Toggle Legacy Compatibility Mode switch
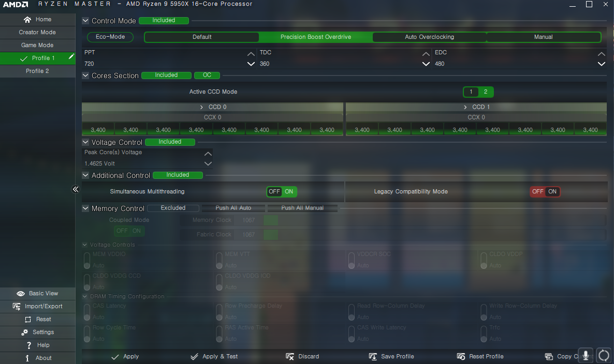This screenshot has width=614, height=364. coord(545,192)
